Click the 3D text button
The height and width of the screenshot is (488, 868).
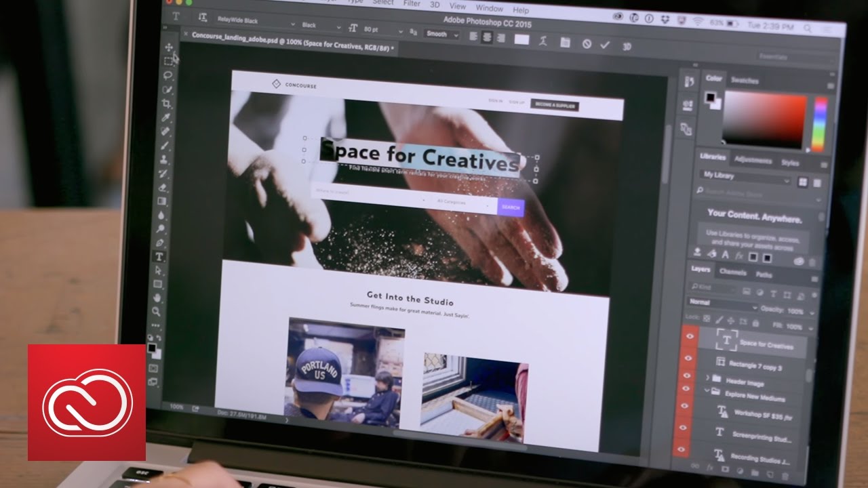[x=627, y=47]
